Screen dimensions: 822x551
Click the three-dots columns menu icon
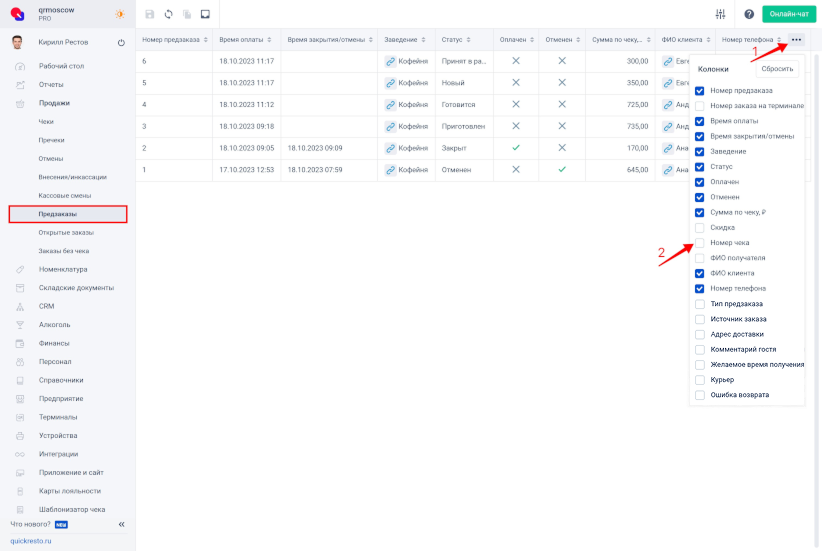[796, 39]
